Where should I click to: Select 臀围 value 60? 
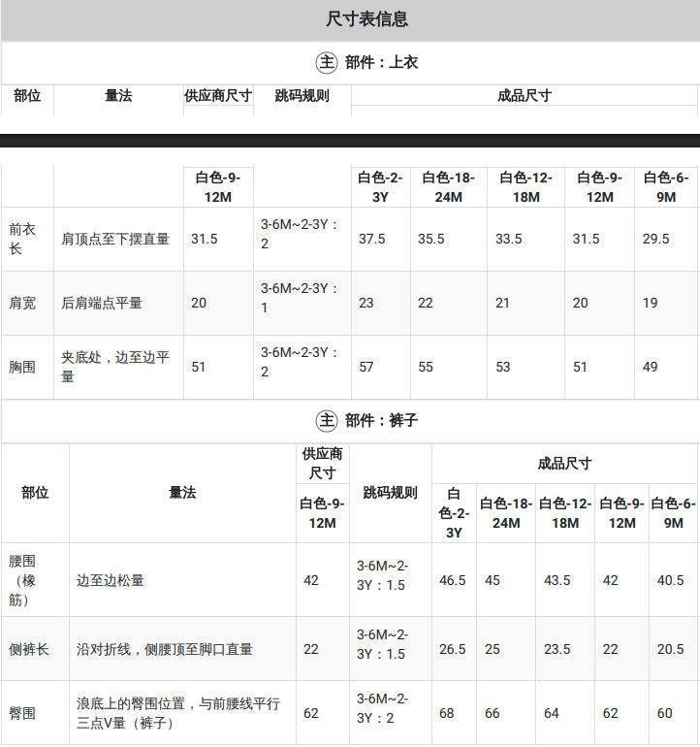point(665,713)
